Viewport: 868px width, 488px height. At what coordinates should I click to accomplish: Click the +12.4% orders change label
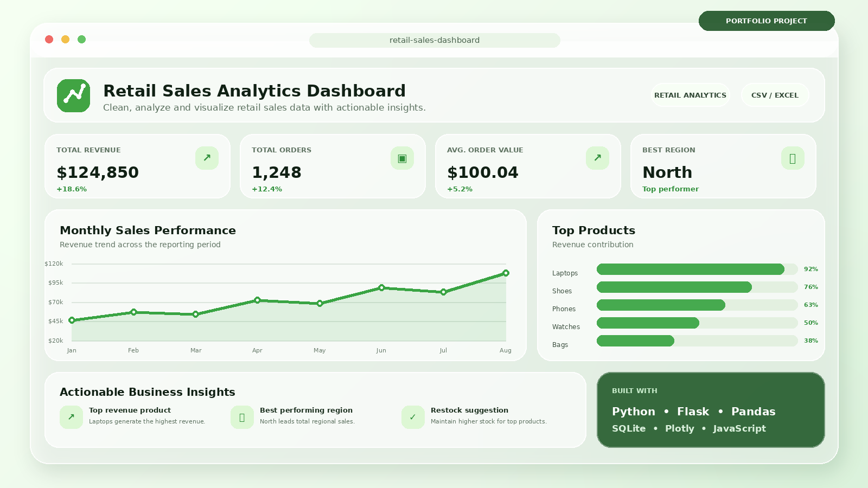[267, 189]
